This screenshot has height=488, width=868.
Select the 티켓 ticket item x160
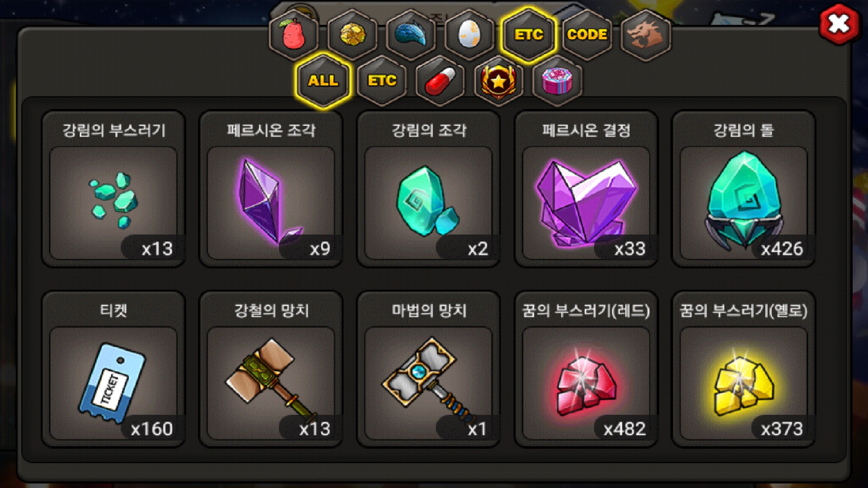click(113, 369)
